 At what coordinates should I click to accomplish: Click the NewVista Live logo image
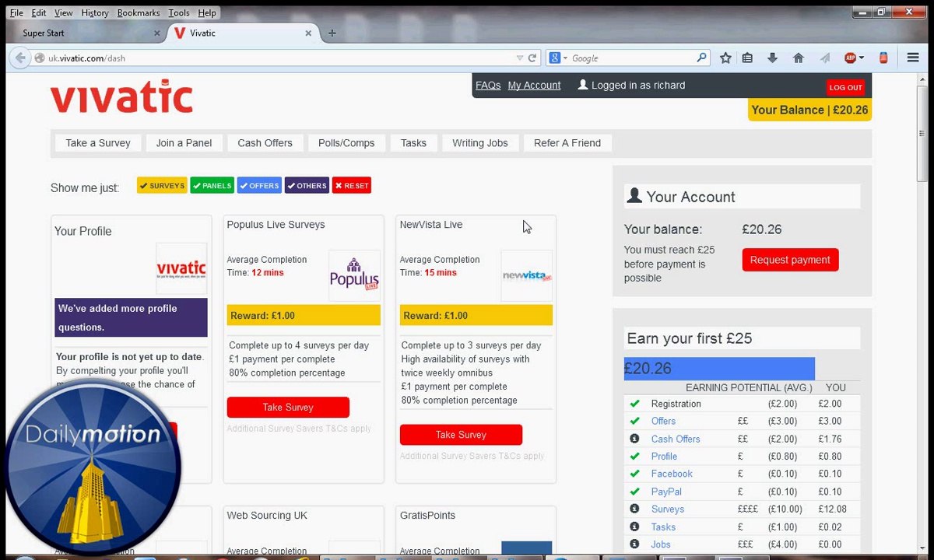[x=526, y=275]
